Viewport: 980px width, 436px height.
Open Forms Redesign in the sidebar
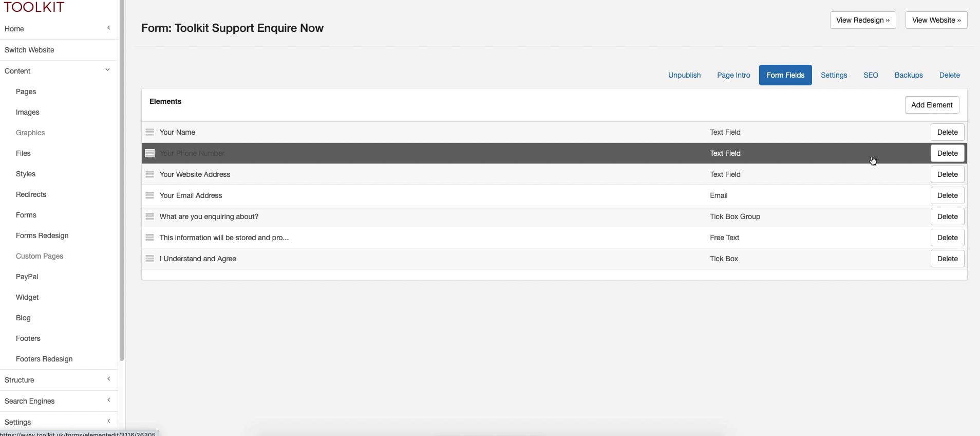coord(42,235)
